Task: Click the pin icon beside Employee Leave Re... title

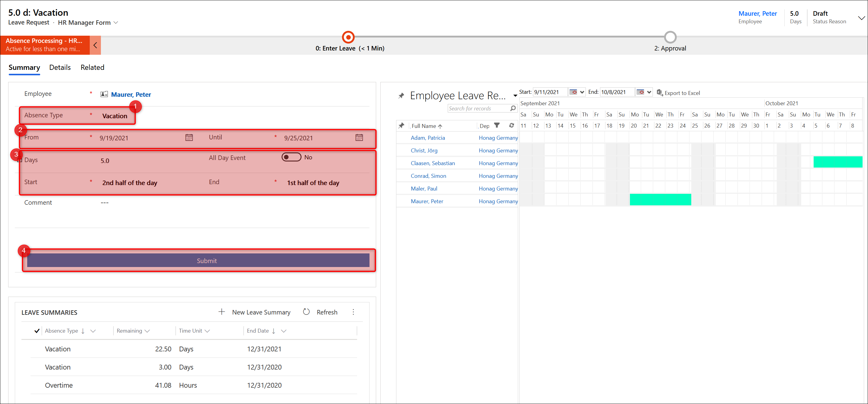Action: pos(401,96)
